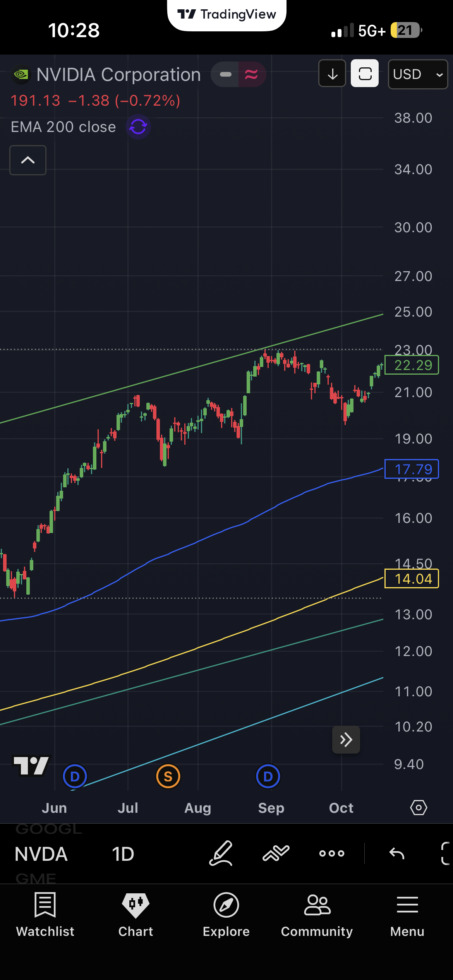
Task: Switch to the Watchlist tab
Action: (45, 915)
